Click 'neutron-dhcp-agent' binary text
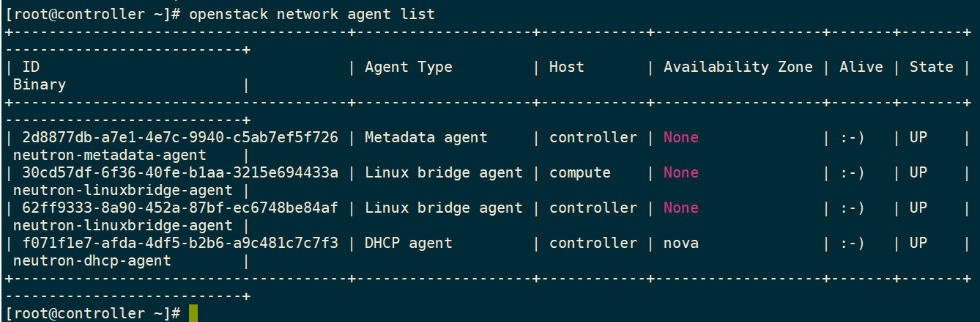The height and width of the screenshot is (322, 980). pos(92,260)
